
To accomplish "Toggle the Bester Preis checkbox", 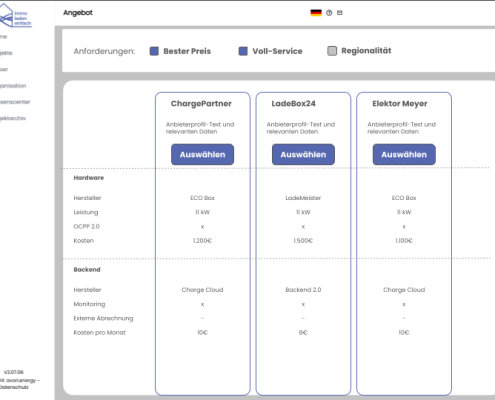I will pyautogui.click(x=154, y=51).
